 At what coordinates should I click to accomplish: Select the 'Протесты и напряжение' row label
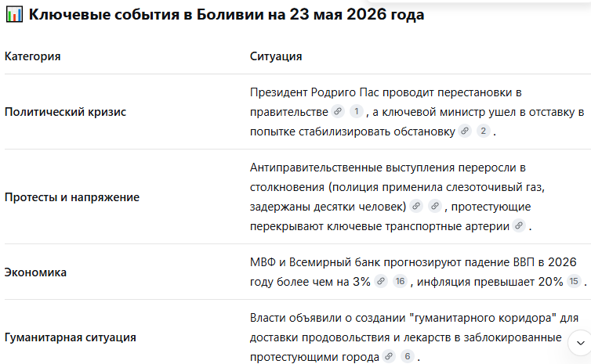click(x=72, y=196)
